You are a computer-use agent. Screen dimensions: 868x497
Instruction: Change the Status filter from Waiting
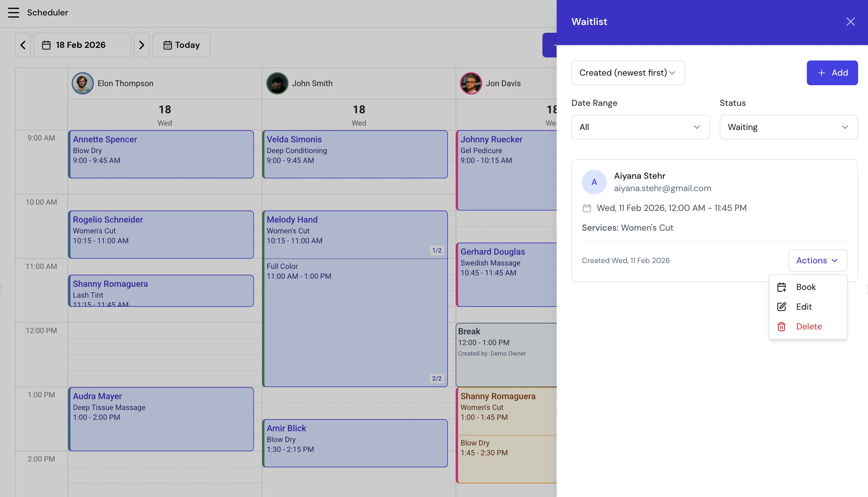[x=788, y=127]
